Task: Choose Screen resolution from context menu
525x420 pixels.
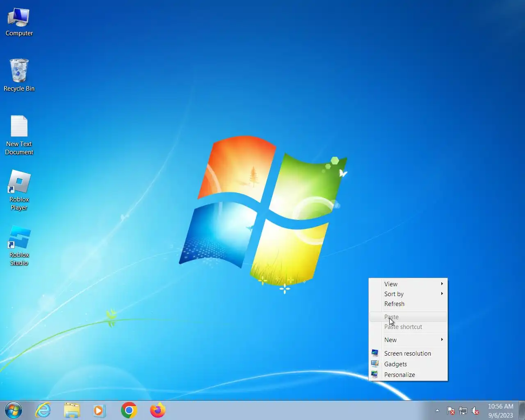Action: pyautogui.click(x=408, y=353)
